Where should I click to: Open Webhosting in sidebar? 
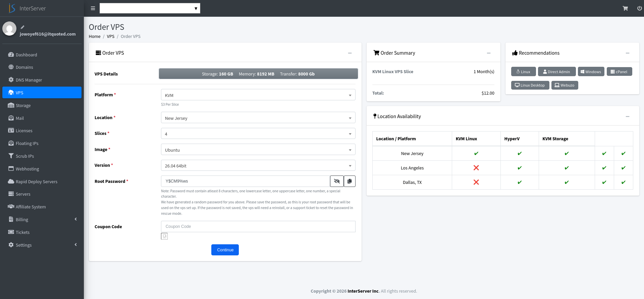point(42,169)
